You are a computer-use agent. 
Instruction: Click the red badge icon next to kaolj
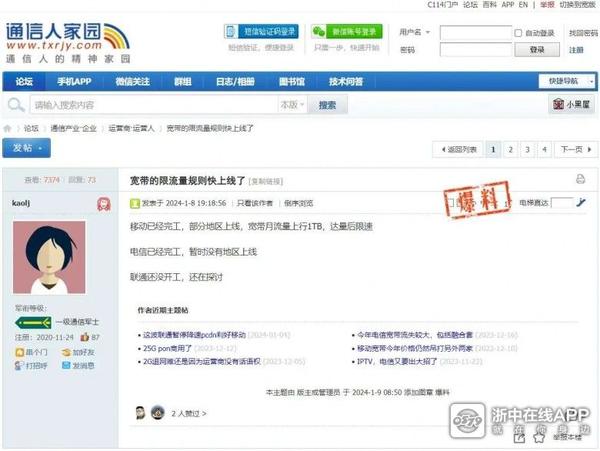click(x=103, y=203)
